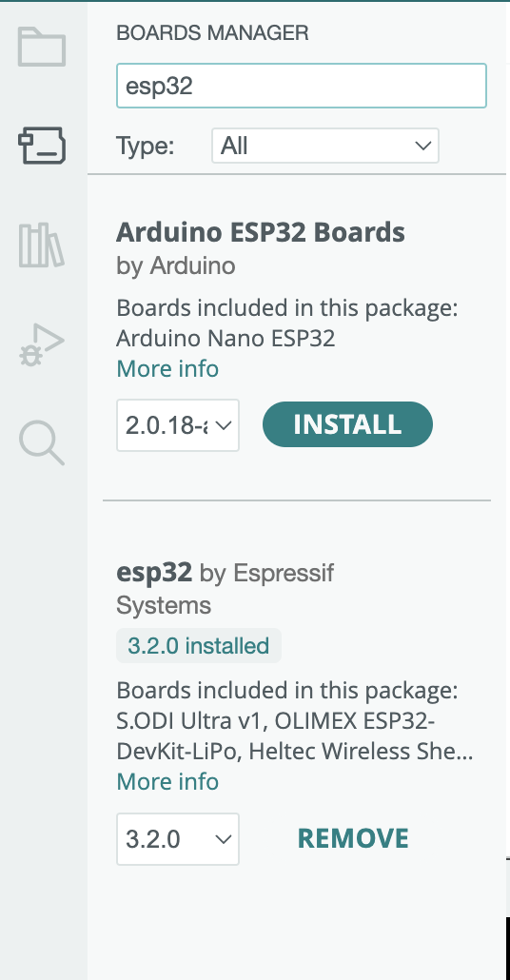Screen dimensions: 510x980
Task: Select the Boards Manager sidebar icon
Action: [x=42, y=146]
